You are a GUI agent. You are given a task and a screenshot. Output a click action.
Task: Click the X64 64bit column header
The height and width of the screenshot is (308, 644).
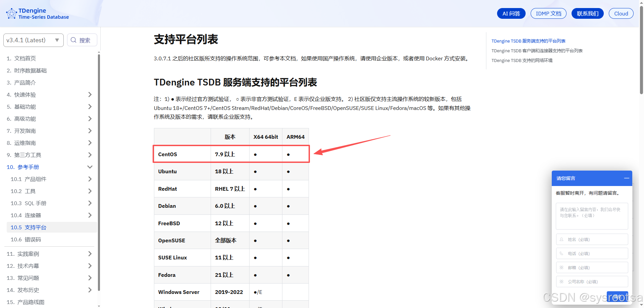pos(266,137)
